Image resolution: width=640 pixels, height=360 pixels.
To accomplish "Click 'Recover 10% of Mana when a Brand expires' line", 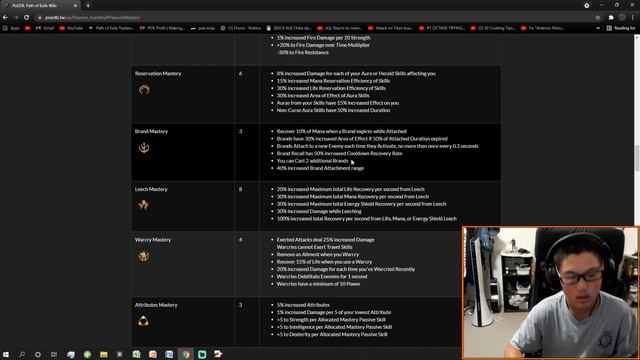I will (342, 131).
